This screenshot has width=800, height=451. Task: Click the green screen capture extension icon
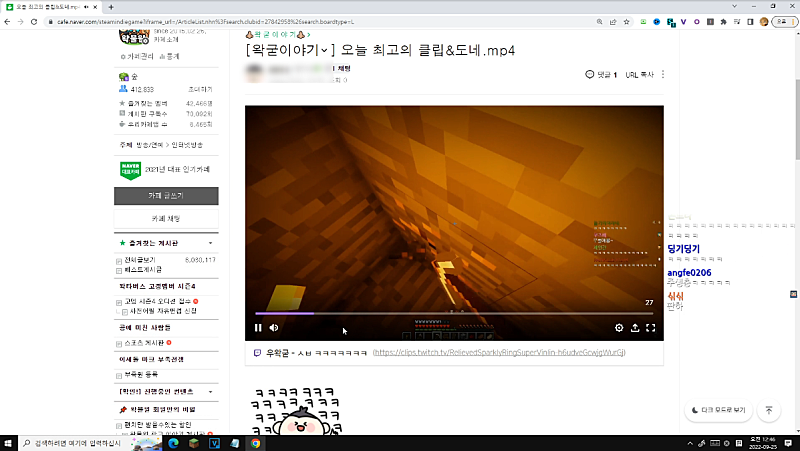click(643, 22)
